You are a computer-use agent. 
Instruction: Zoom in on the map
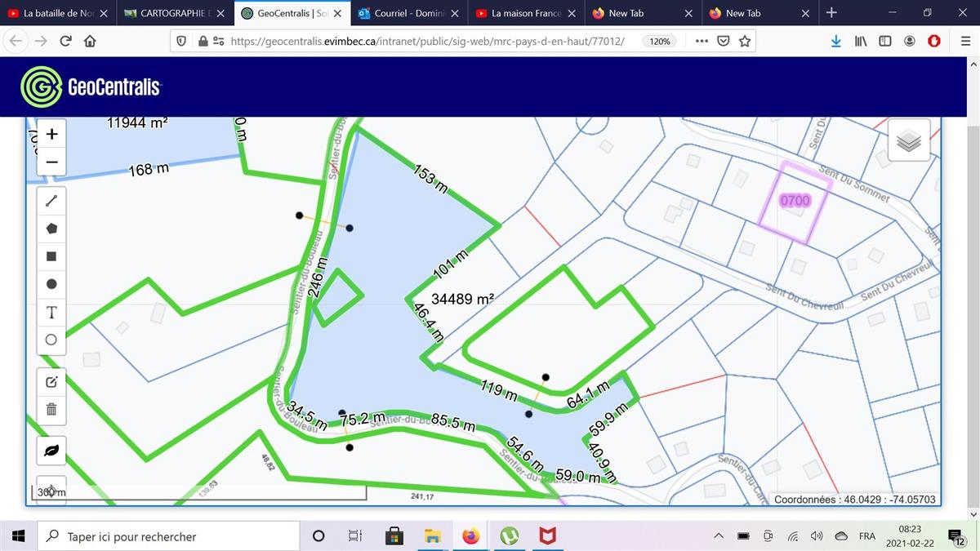point(51,134)
